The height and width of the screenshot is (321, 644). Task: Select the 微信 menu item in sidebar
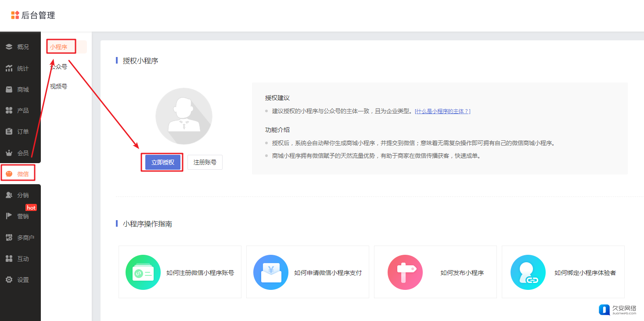(x=18, y=174)
